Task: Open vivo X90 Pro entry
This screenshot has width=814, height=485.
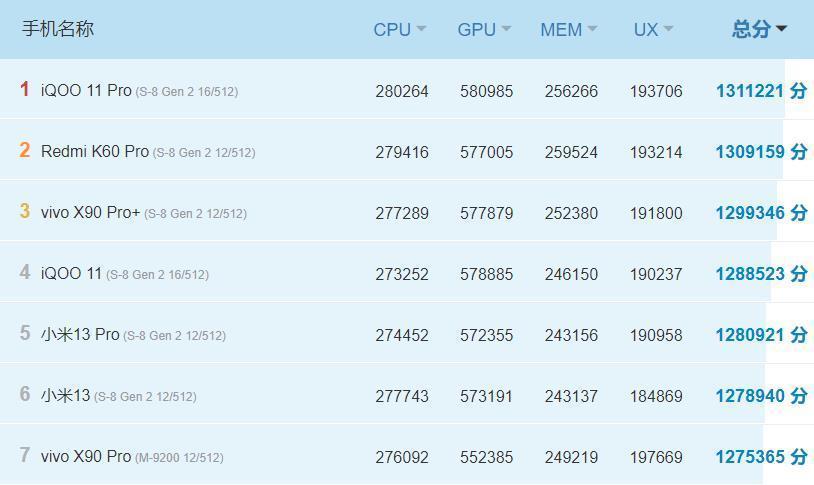Action: pos(86,457)
